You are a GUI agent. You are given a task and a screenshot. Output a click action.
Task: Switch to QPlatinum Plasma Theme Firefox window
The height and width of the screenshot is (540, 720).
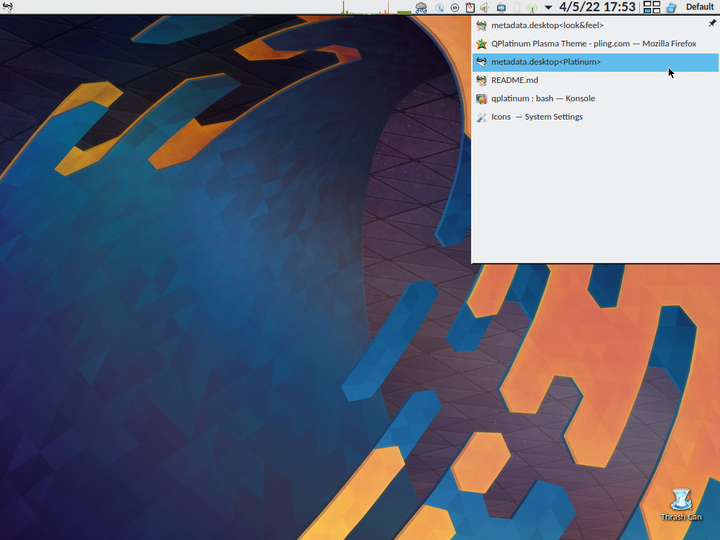[595, 44]
